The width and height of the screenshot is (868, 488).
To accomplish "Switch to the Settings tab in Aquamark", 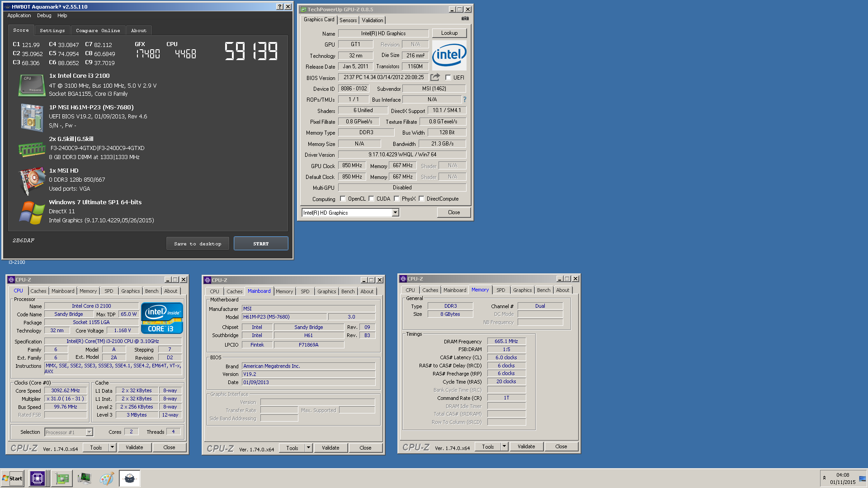I will 52,30.
